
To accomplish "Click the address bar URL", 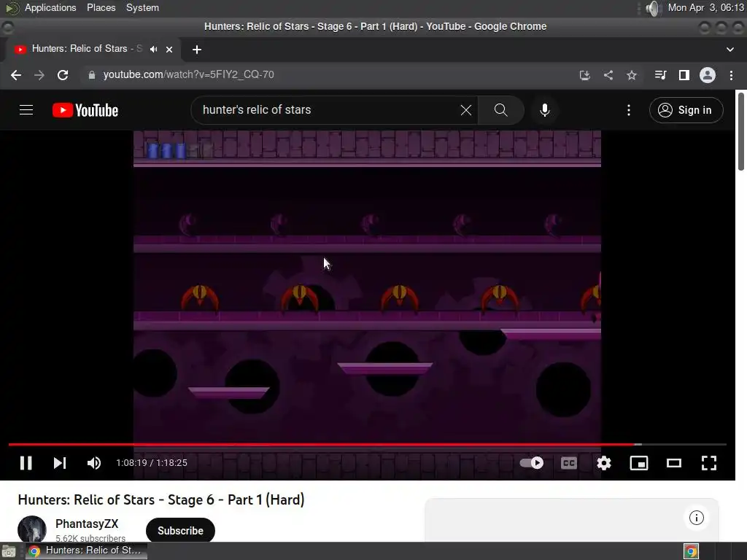I will pos(189,75).
